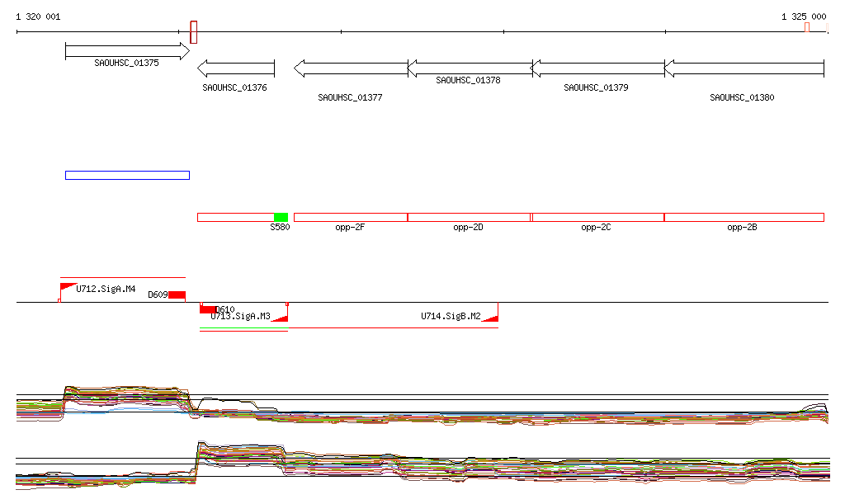
Task: Click the opp-2C label
Action: (596, 227)
